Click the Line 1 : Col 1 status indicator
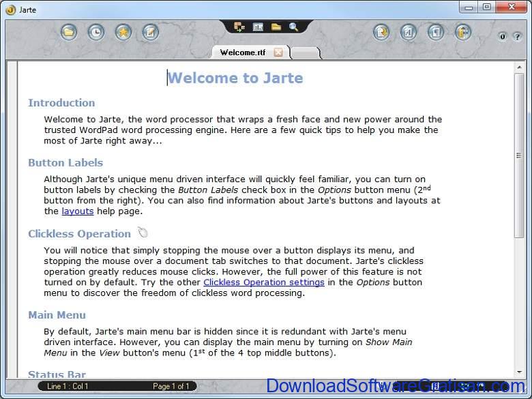 point(68,386)
